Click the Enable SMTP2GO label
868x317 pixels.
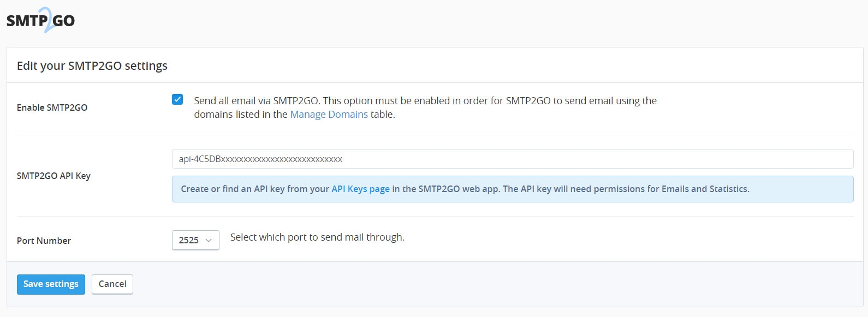[52, 107]
